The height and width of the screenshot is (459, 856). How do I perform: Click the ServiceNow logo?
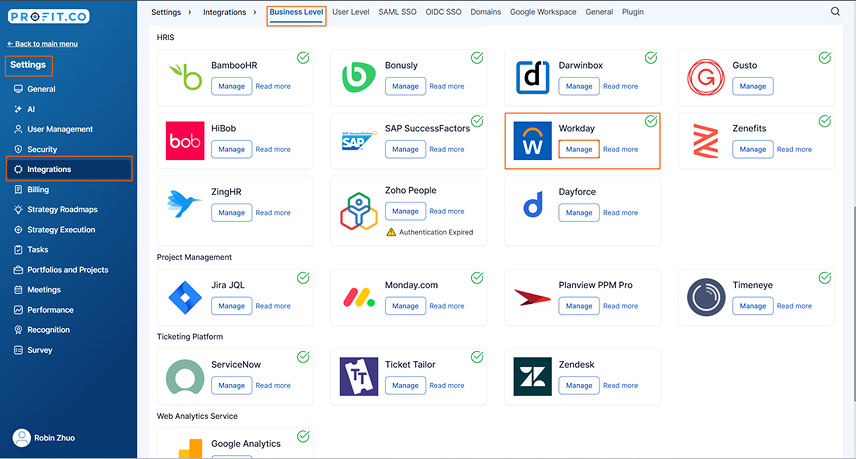click(x=185, y=377)
